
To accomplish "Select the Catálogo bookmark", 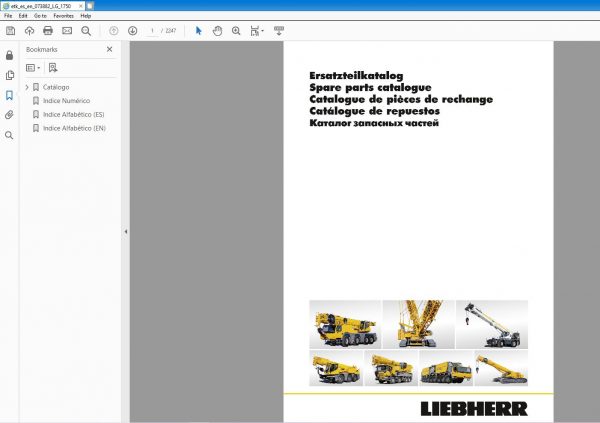I will pos(56,87).
